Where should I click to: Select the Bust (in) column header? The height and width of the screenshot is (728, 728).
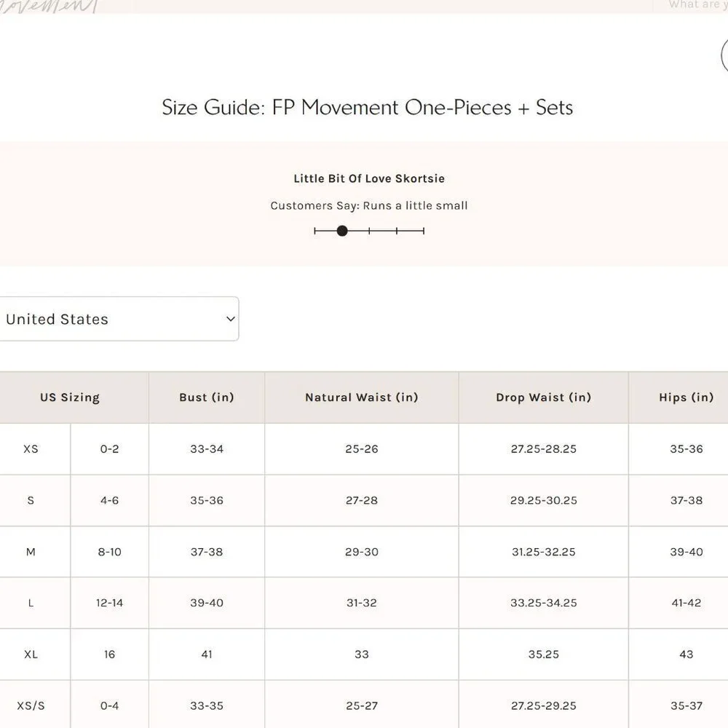coord(207,397)
